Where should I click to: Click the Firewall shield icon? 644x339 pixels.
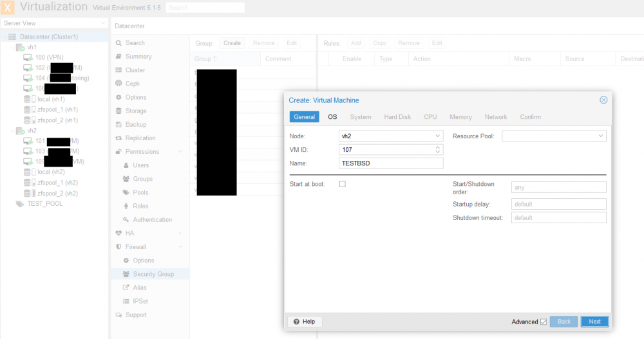[118, 246]
